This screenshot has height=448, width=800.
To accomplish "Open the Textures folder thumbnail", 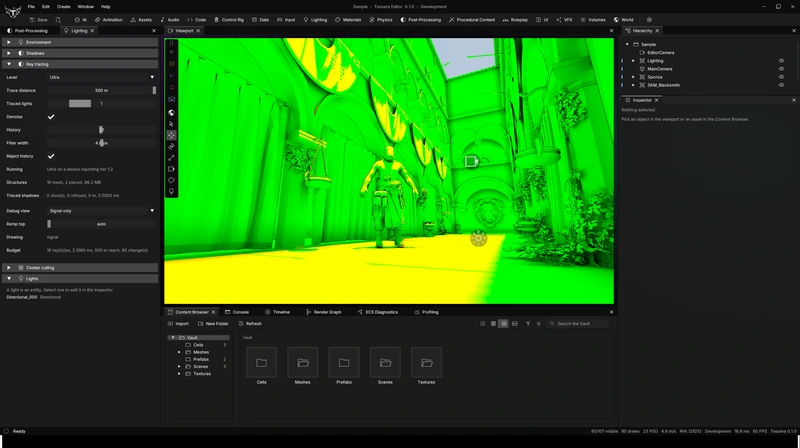I will (x=427, y=363).
